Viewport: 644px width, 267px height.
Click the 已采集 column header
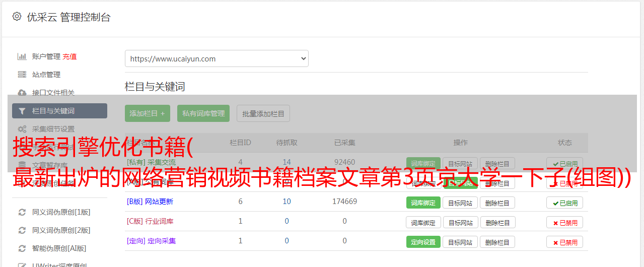click(x=344, y=143)
